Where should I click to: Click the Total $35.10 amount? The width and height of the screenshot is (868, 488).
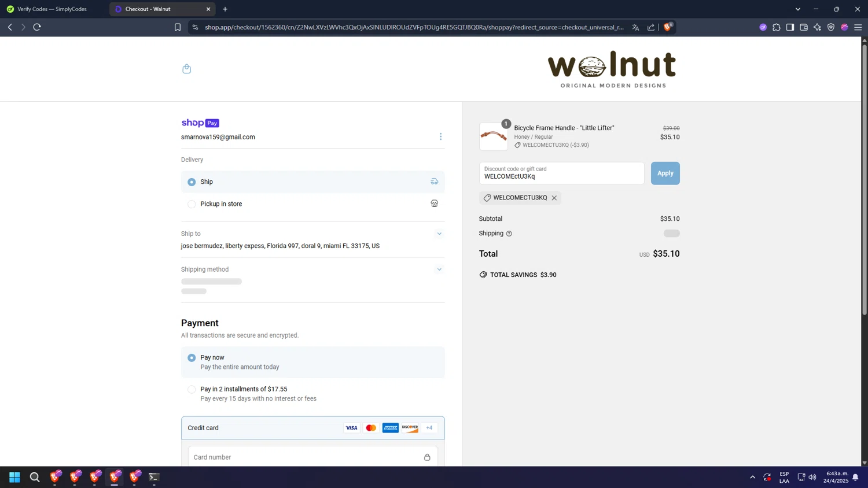coord(666,254)
